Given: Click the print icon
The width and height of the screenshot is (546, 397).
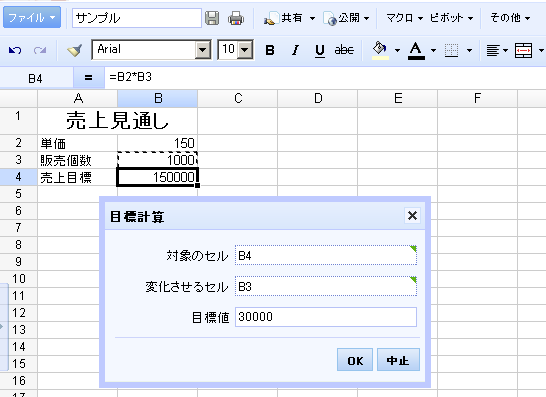Looking at the screenshot, I should (236, 18).
